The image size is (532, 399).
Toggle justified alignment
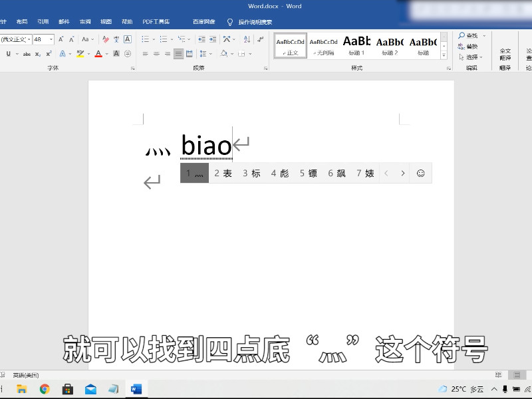(178, 54)
